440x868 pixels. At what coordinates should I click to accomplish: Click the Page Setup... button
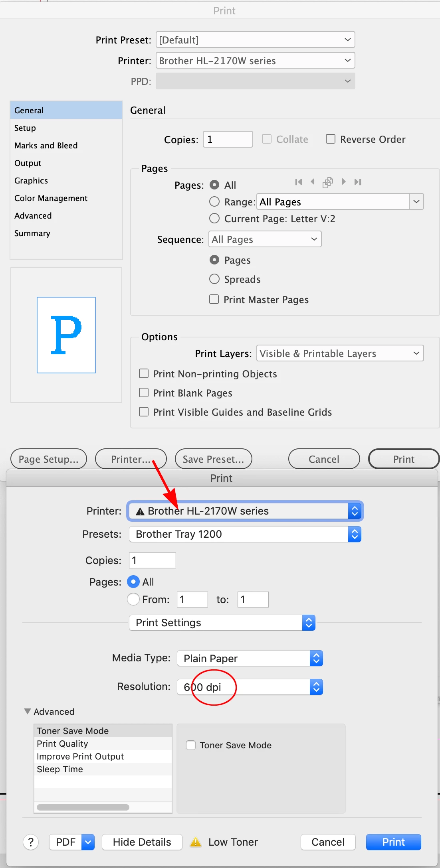pos(49,459)
